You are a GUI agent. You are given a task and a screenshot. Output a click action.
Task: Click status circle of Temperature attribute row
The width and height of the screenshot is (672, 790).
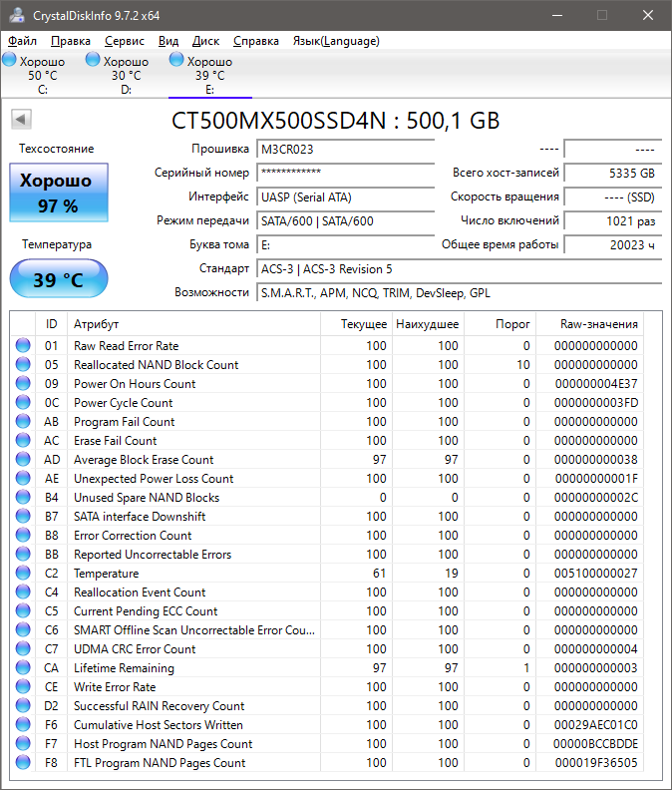pyautogui.click(x=23, y=573)
